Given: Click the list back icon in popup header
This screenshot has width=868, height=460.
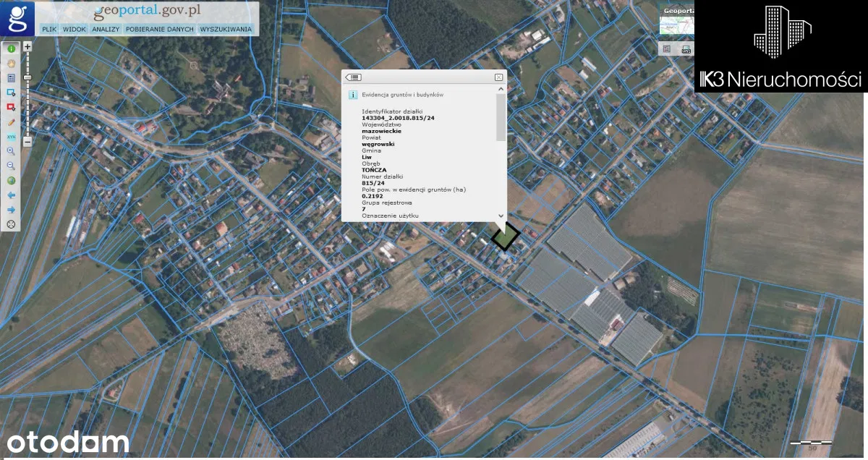Looking at the screenshot, I should [x=354, y=77].
